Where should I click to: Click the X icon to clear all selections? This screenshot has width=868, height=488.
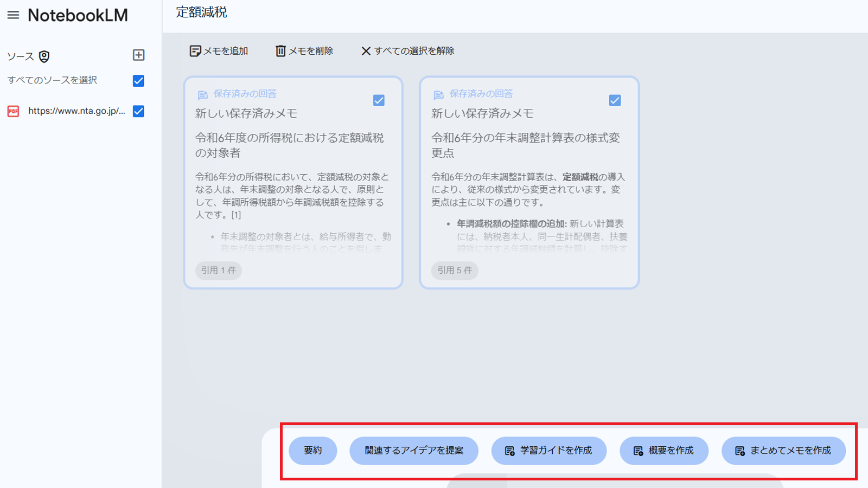pos(366,50)
